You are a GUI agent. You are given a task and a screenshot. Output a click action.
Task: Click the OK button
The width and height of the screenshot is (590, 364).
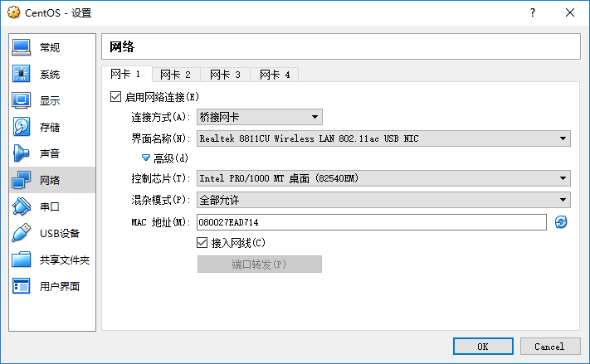click(x=482, y=346)
